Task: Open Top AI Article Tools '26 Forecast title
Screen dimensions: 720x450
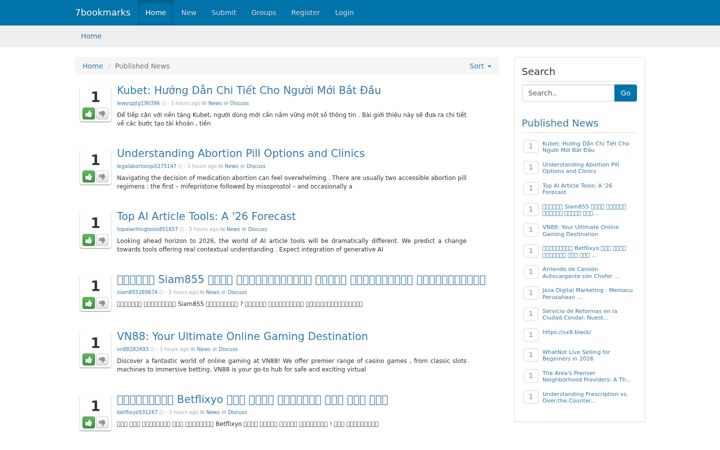Action: tap(206, 216)
